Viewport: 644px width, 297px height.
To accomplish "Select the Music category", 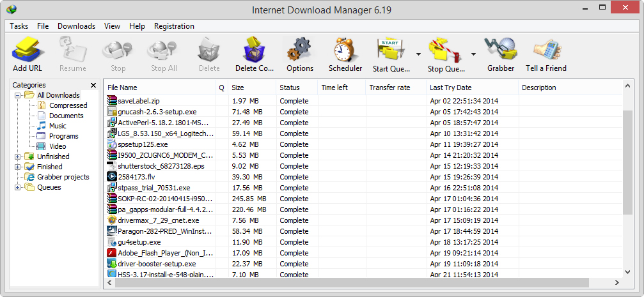I will (x=58, y=126).
